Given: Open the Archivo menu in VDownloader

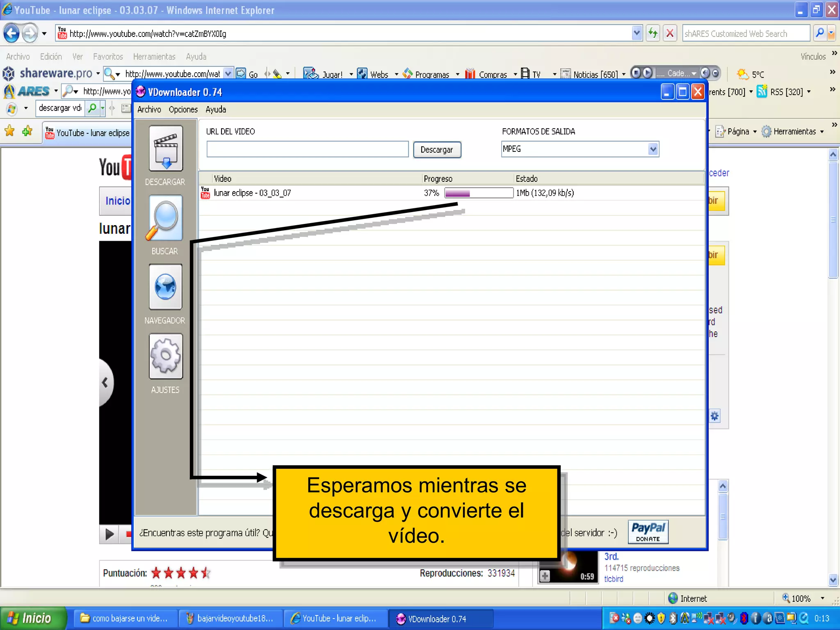Looking at the screenshot, I should point(149,110).
